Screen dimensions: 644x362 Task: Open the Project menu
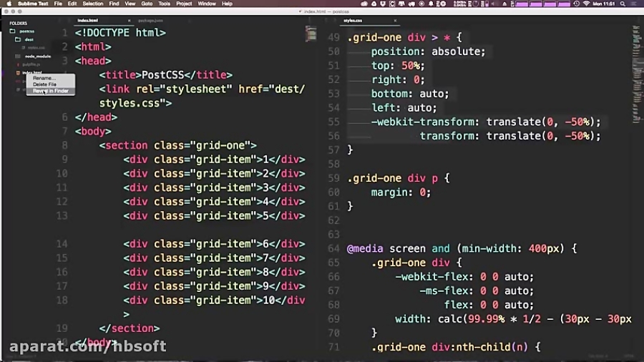click(x=184, y=4)
